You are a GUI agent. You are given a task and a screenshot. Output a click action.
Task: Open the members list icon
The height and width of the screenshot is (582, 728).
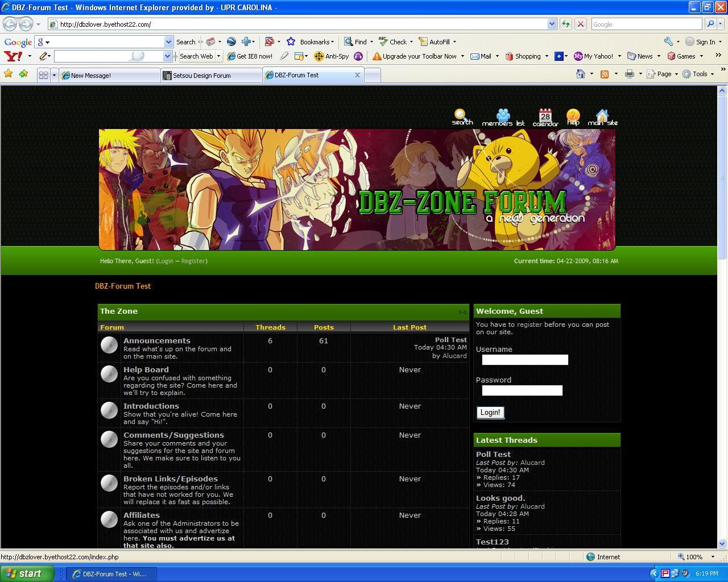click(x=503, y=118)
